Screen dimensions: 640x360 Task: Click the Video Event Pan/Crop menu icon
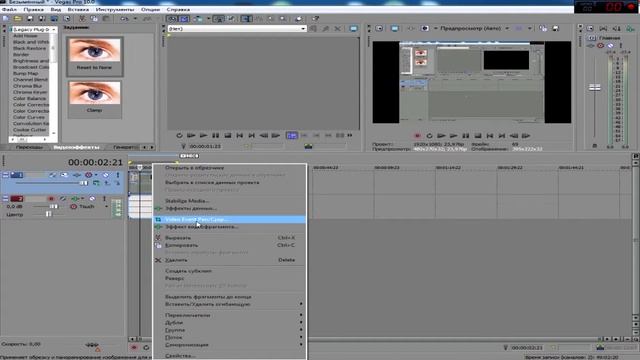(158, 220)
